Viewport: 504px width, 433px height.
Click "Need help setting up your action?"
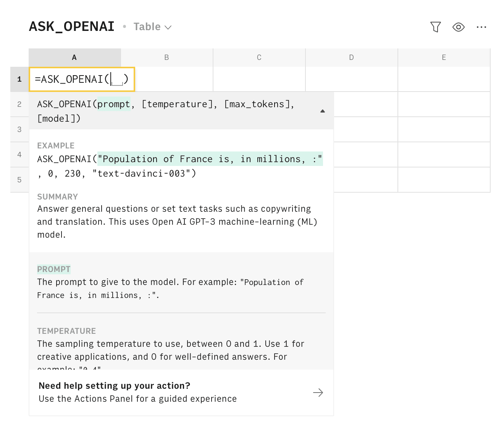[x=114, y=386]
